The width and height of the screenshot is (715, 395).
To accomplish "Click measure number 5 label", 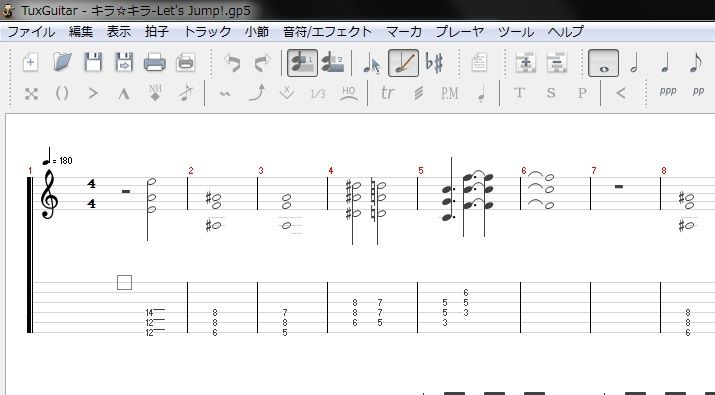I will [420, 171].
